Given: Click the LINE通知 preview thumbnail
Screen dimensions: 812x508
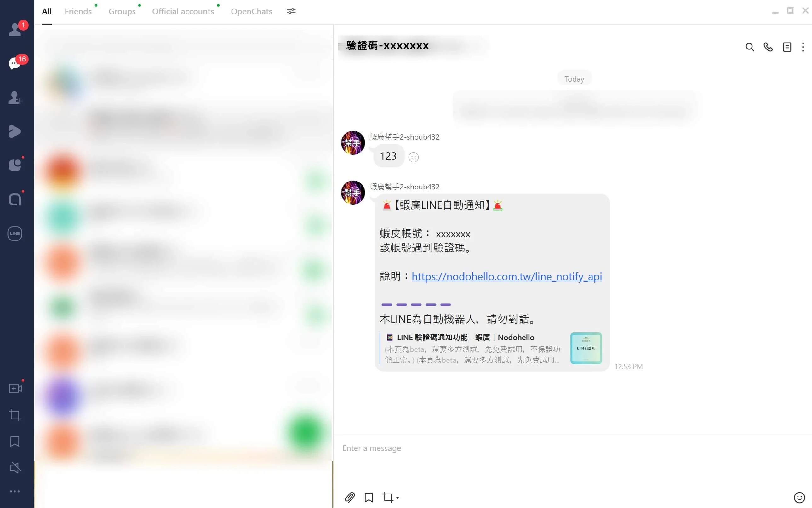Looking at the screenshot, I should (x=586, y=348).
